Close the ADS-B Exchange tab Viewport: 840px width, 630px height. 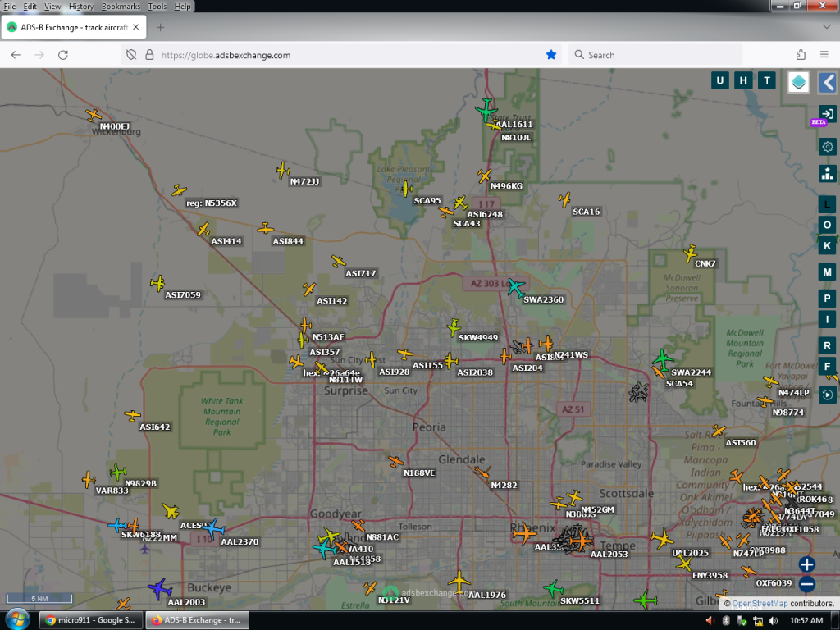click(136, 27)
